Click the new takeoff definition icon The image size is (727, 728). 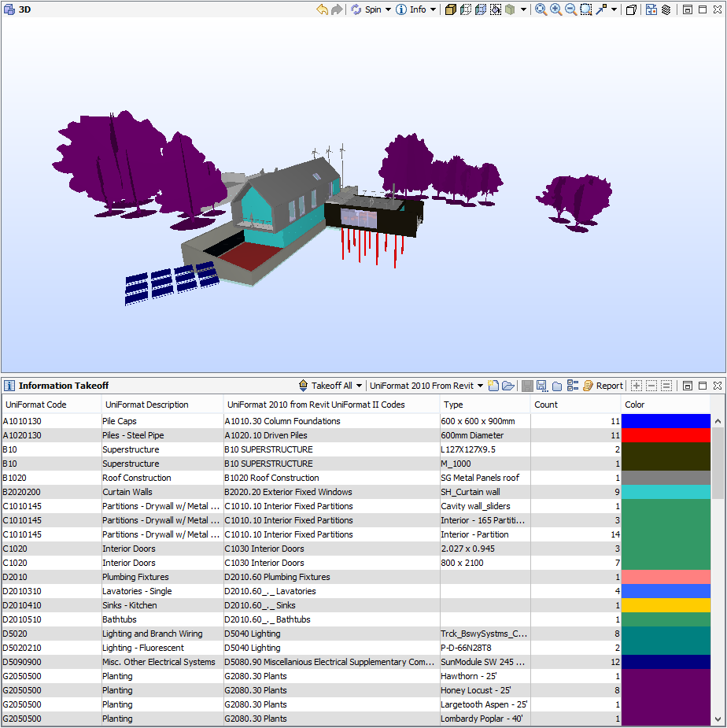click(493, 386)
